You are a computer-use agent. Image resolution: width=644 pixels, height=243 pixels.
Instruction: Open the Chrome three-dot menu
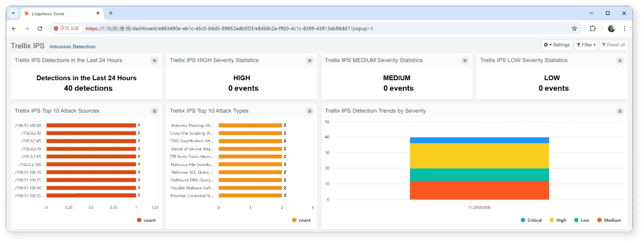624,28
